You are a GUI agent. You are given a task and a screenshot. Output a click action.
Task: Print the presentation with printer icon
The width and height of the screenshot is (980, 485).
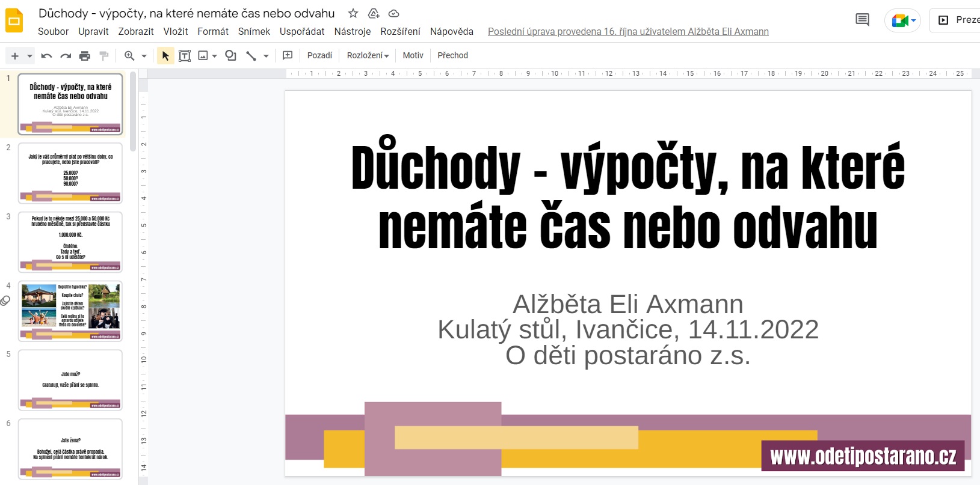click(85, 56)
